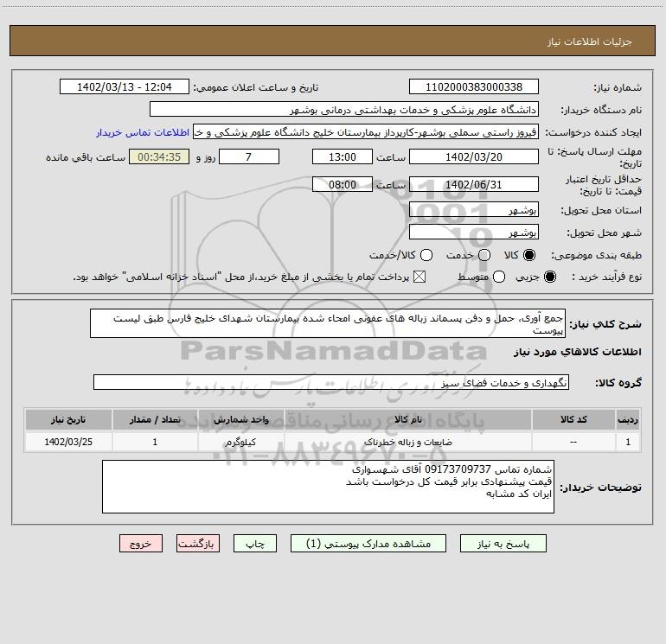Click the کیلوگرم unit cell
666x644 pixels.
pos(240,442)
